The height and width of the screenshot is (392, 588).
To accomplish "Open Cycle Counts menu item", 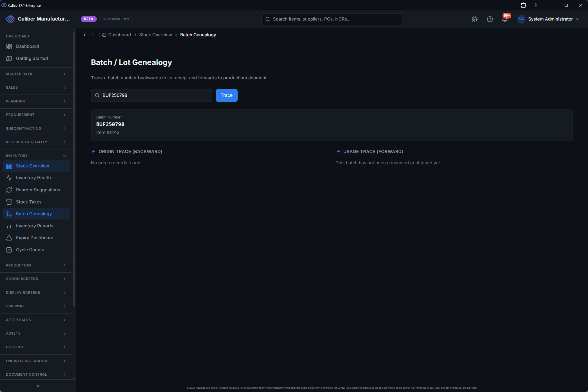I will (x=37, y=250).
